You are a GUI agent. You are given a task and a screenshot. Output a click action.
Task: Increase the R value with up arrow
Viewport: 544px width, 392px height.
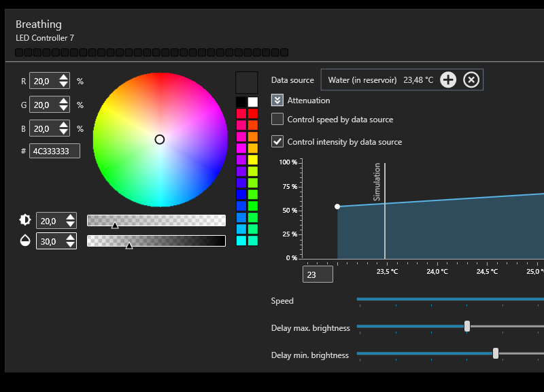pyautogui.click(x=64, y=77)
